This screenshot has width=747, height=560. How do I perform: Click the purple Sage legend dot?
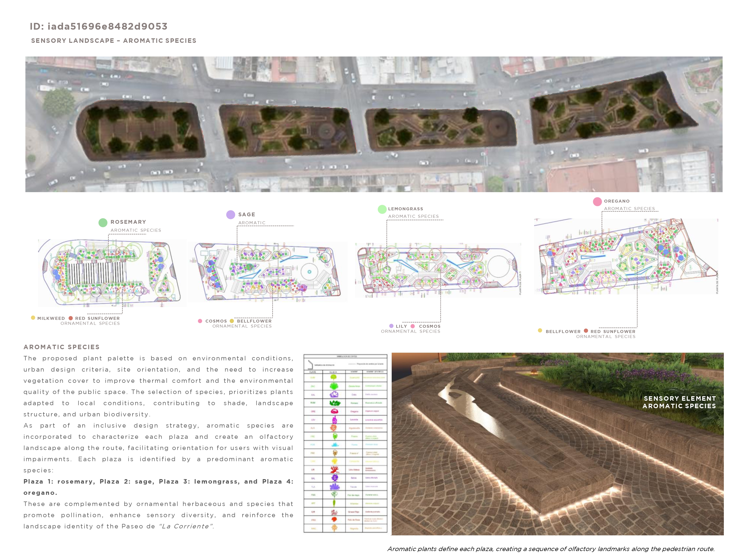(231, 215)
